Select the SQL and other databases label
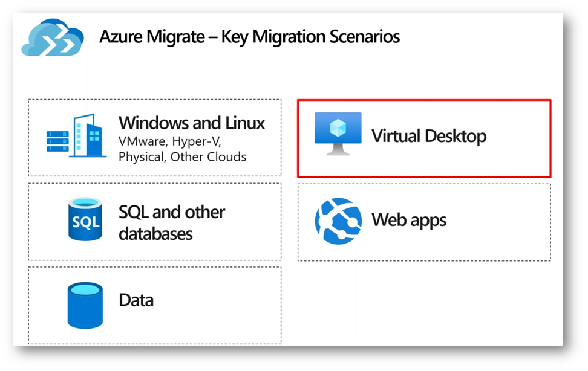588x371 pixels. pos(172,223)
